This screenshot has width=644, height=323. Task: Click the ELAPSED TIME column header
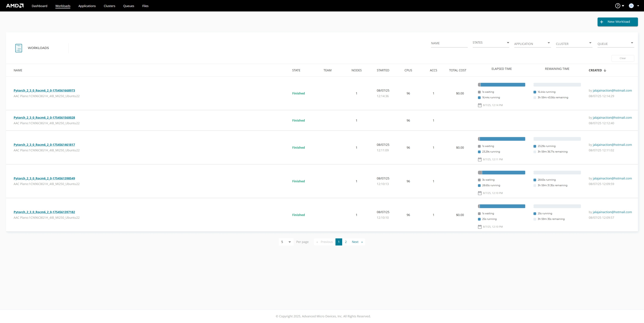click(x=501, y=69)
